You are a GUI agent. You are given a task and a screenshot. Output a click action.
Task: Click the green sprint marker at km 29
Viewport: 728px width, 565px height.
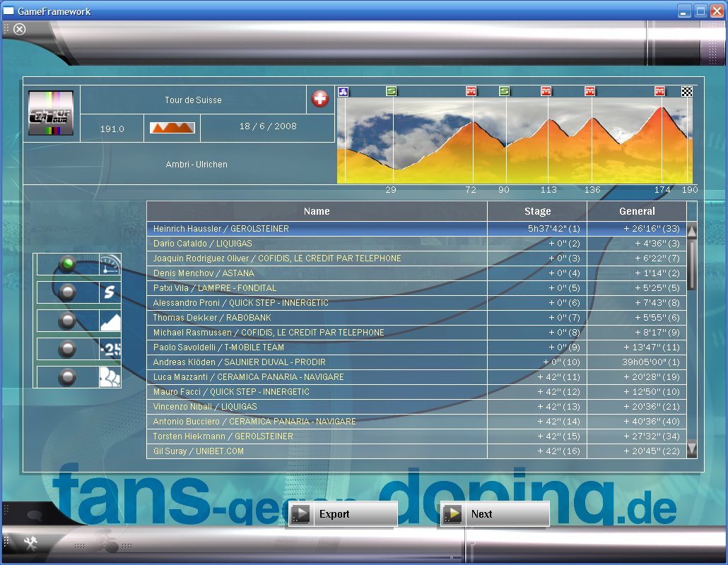392,91
